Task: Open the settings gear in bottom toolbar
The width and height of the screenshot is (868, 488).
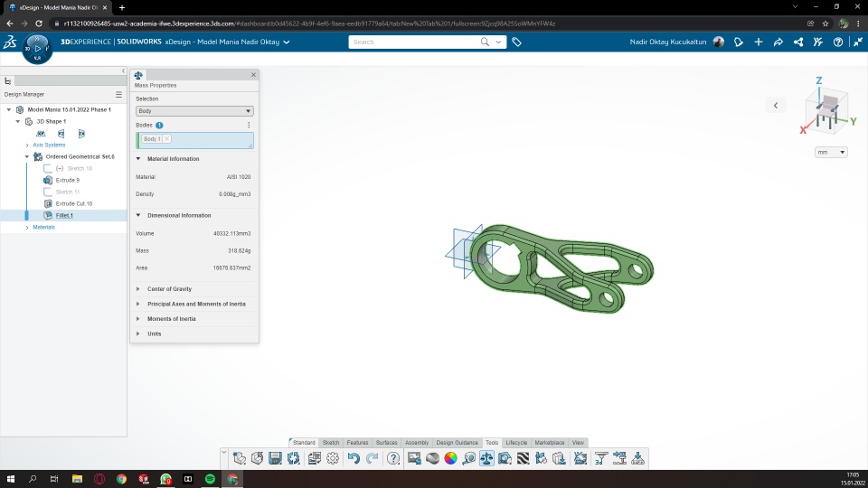Action: pos(333,458)
